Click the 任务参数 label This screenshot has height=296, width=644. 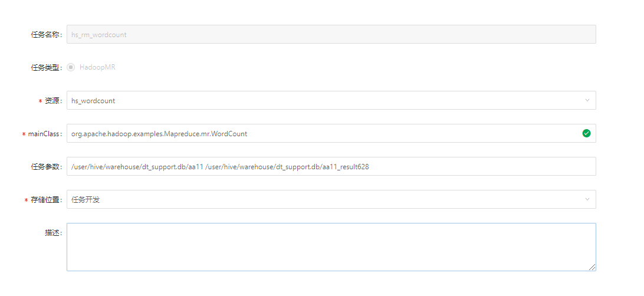47,167
